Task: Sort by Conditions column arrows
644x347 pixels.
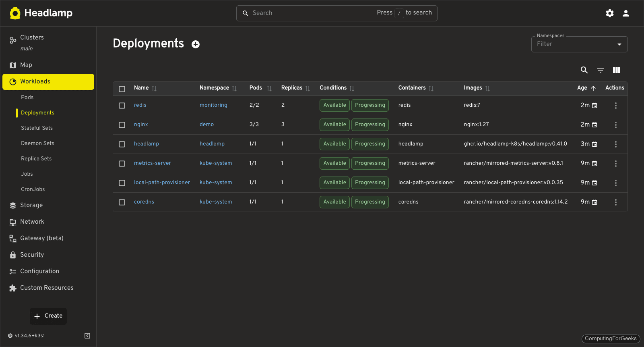Action: pos(352,88)
